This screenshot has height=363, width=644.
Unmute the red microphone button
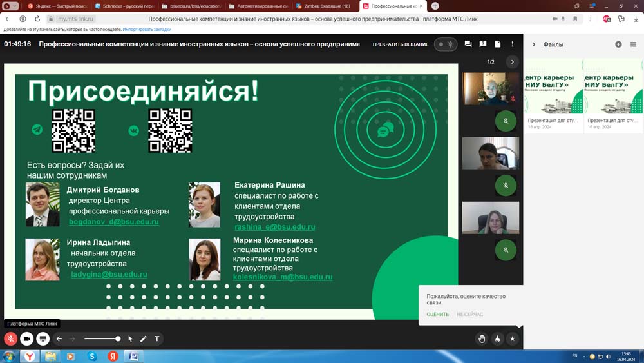coord(11,338)
